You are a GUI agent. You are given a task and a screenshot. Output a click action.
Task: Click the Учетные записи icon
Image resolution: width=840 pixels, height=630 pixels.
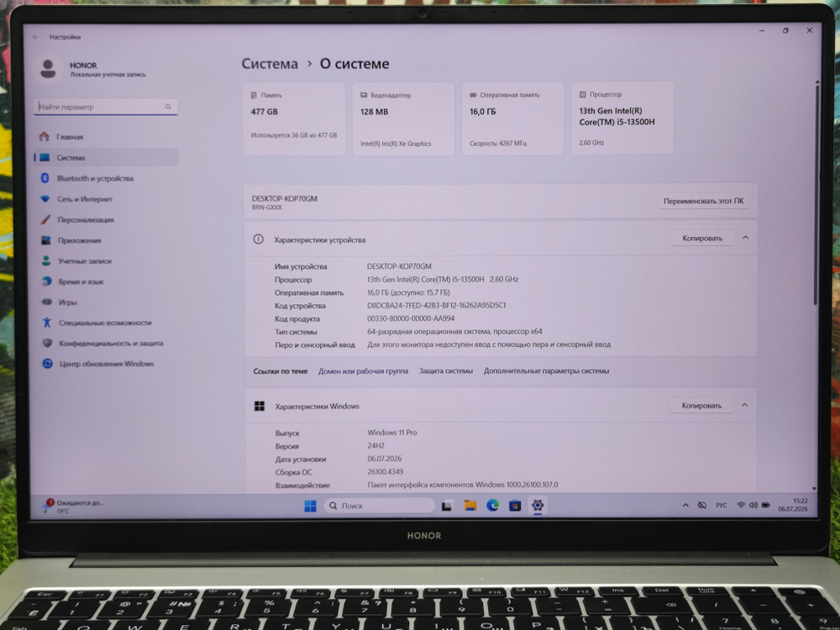(46, 261)
